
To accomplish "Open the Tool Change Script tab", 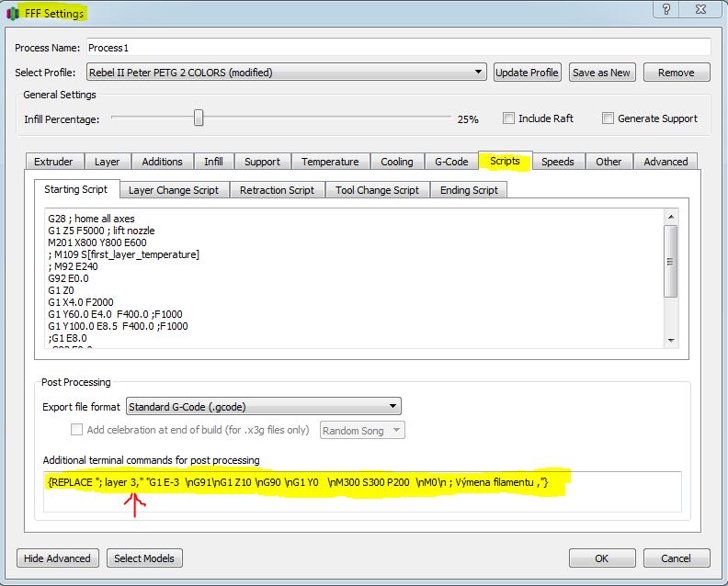I will tap(377, 190).
